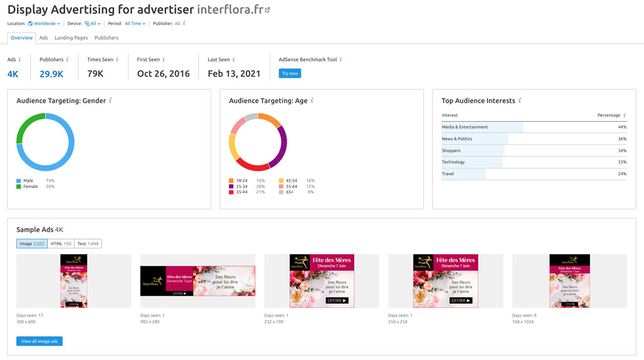Viewport: 644px width, 360px height.
Task: Click the Last Seen date Feb 13, 2021
Action: (234, 74)
